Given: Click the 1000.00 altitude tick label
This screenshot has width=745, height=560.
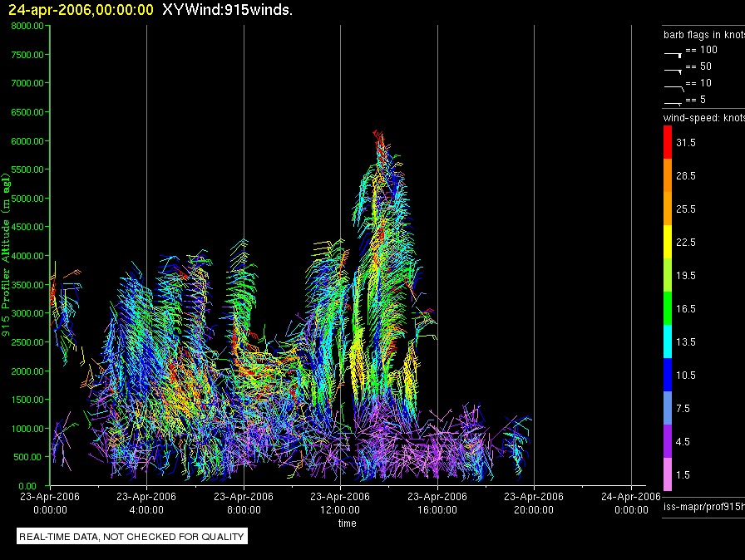Looking at the screenshot, I should [27, 429].
